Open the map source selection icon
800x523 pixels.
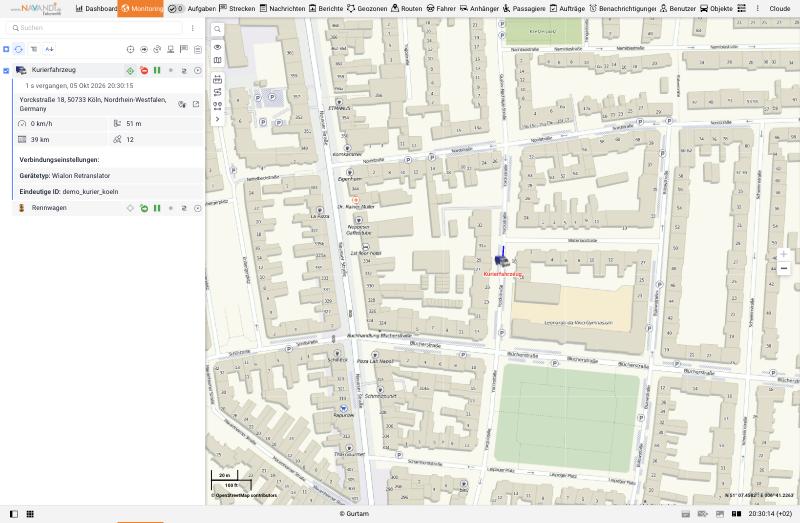(x=217, y=60)
